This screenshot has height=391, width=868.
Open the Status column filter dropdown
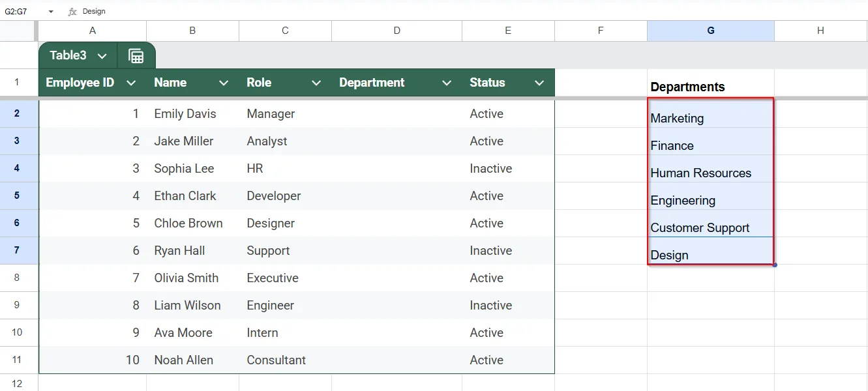pos(539,83)
